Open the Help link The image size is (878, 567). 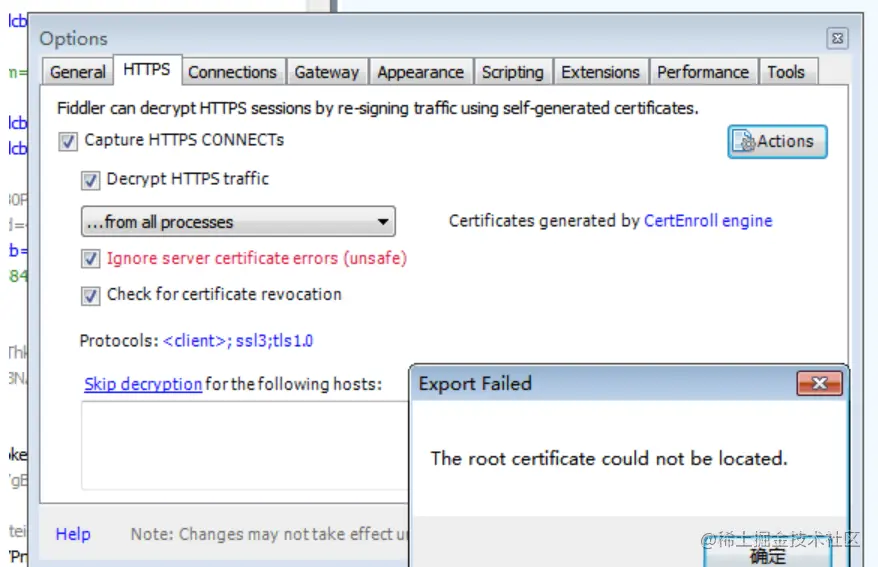coord(73,534)
